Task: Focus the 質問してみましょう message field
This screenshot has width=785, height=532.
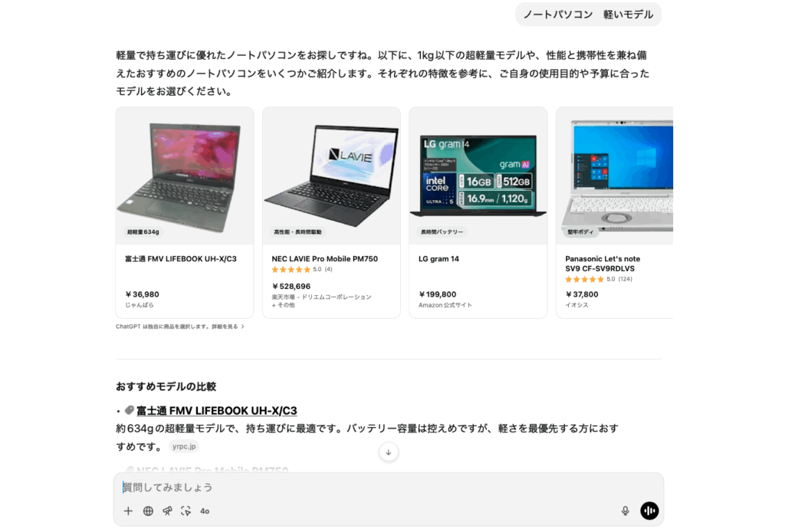Action: [389, 487]
